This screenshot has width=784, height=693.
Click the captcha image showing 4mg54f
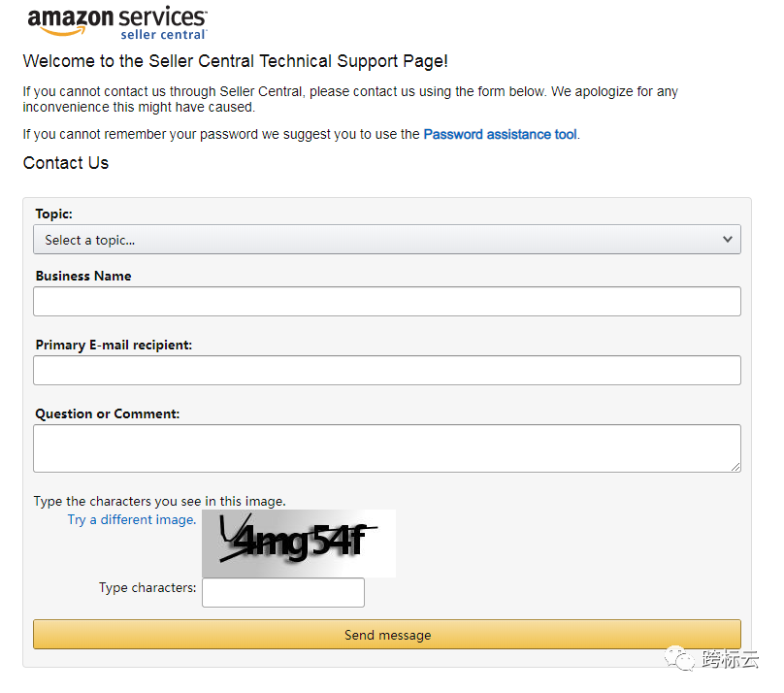[299, 544]
